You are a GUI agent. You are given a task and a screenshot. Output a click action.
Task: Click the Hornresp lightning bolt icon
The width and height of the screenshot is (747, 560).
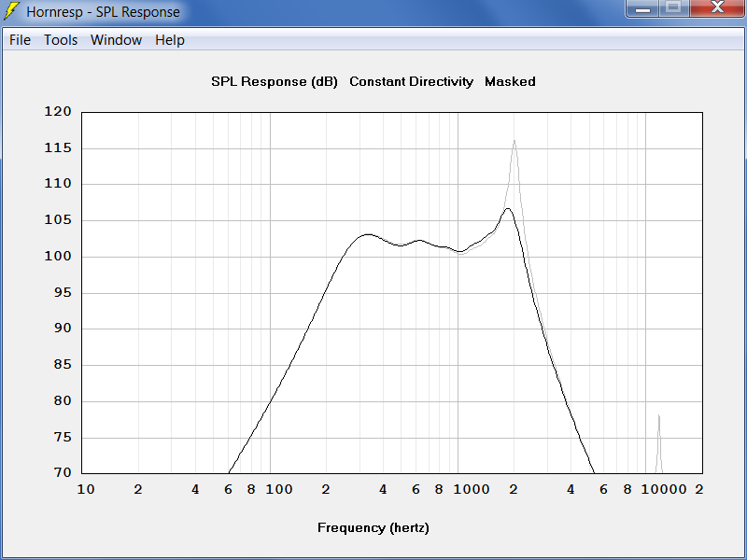11,11
